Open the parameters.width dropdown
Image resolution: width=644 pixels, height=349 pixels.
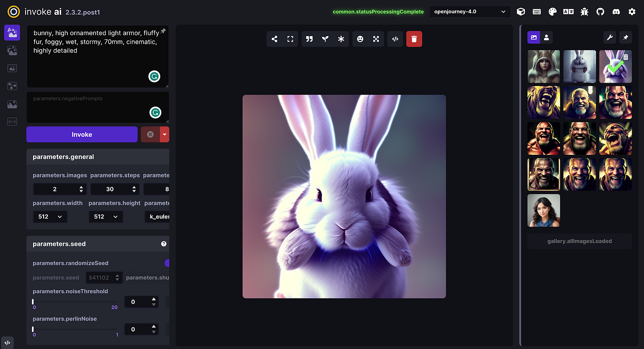50,216
